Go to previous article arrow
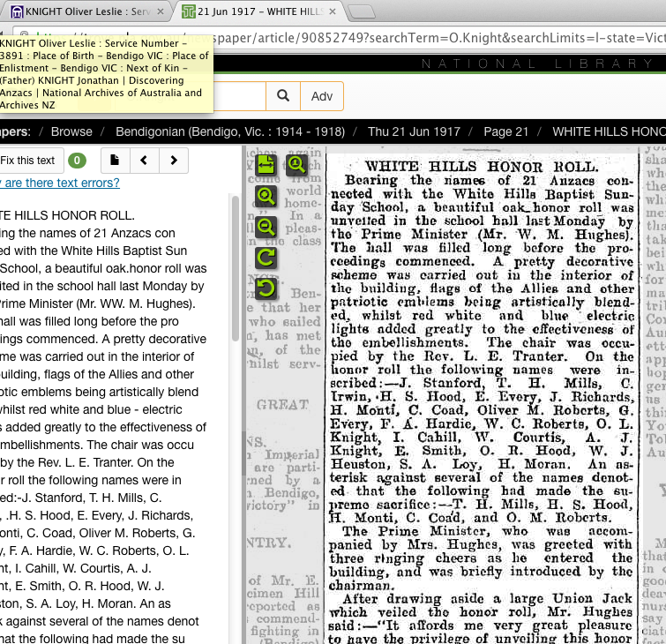Image resolution: width=666 pixels, height=644 pixels. click(x=144, y=161)
